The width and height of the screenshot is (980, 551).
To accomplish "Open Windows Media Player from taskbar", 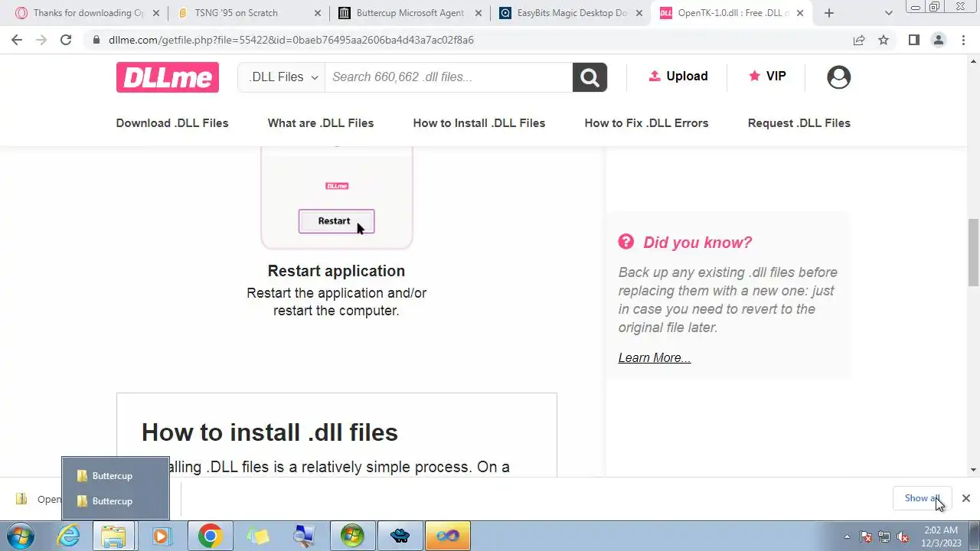I will point(161,536).
